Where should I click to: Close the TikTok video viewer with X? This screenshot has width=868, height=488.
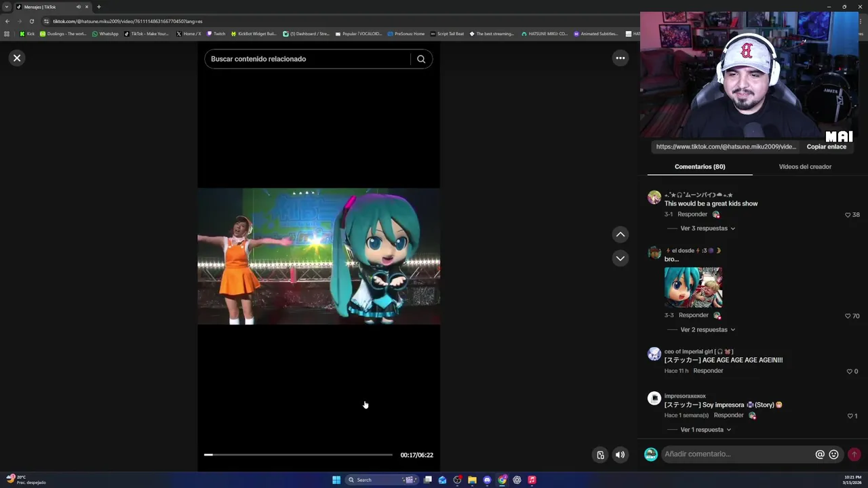click(x=17, y=58)
